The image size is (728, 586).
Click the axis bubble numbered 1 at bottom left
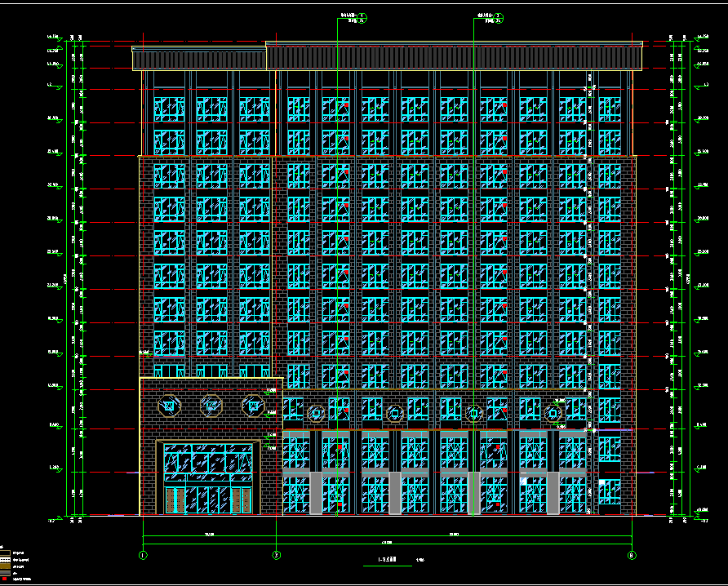click(143, 556)
